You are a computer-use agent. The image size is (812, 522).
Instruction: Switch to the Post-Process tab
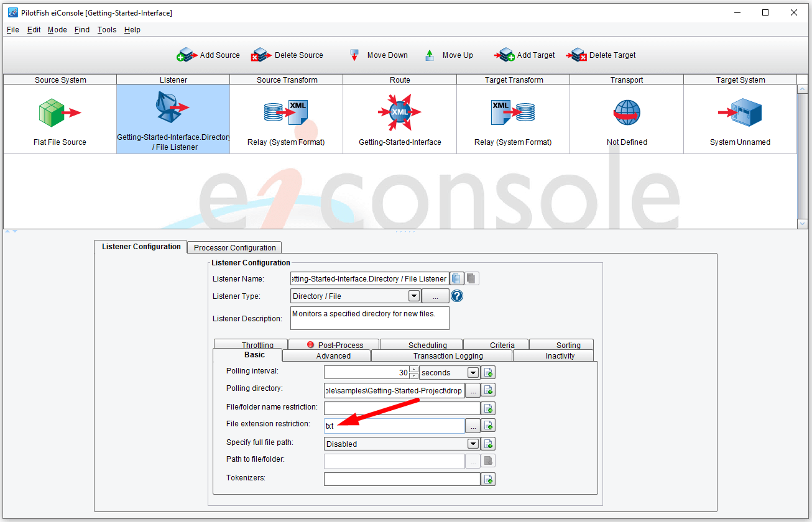pyautogui.click(x=334, y=344)
